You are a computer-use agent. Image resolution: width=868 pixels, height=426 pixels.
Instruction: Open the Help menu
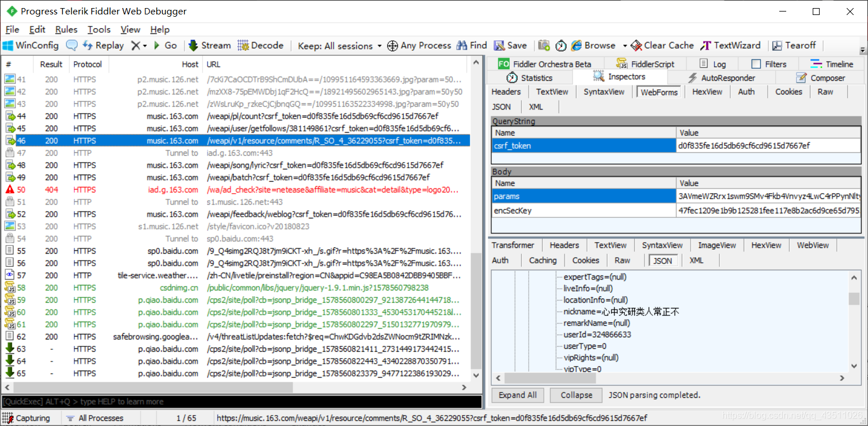(160, 29)
